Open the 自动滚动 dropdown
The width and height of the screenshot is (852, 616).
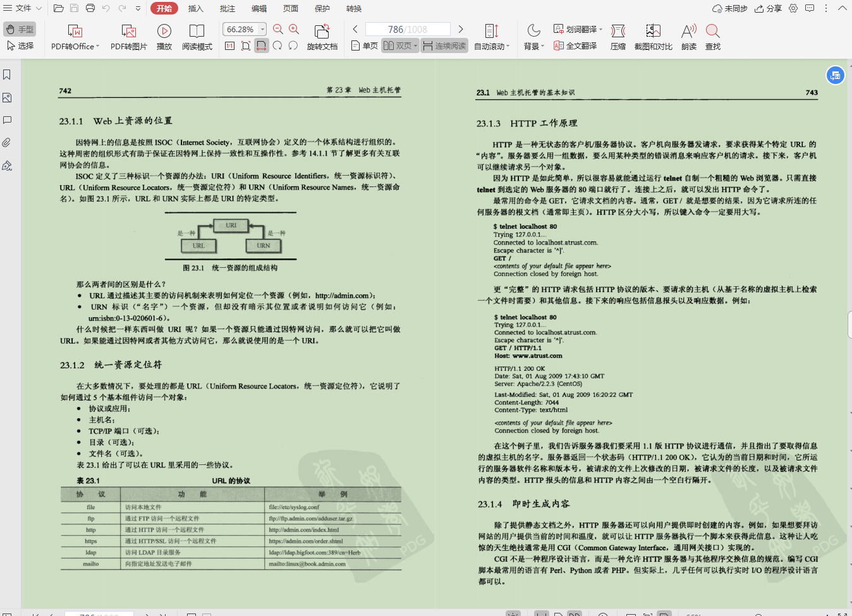coord(492,37)
